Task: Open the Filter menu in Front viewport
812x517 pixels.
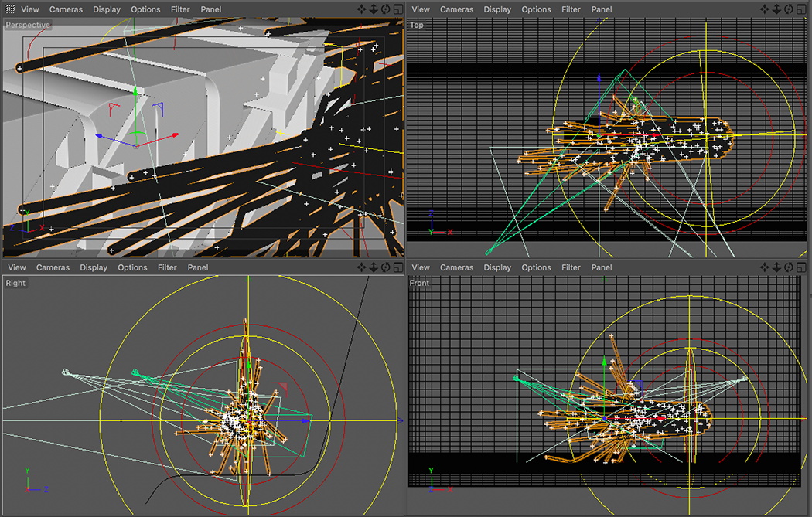Action: click(571, 267)
